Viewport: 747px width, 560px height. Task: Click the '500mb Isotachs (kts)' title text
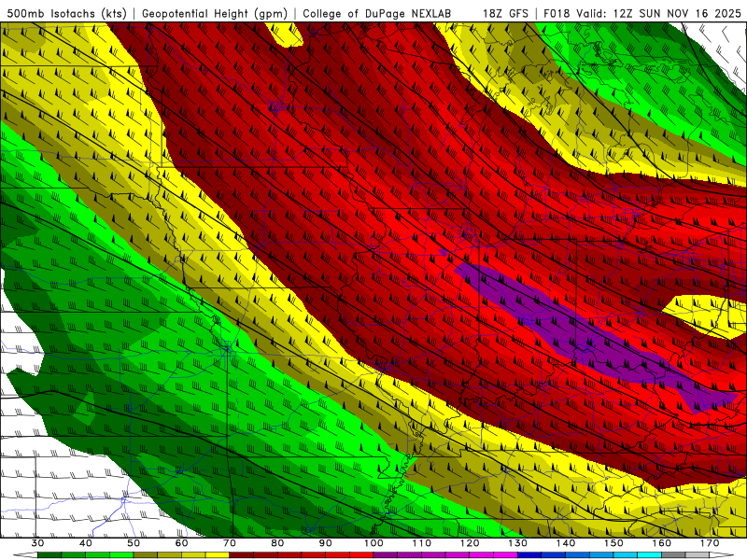[x=66, y=14]
